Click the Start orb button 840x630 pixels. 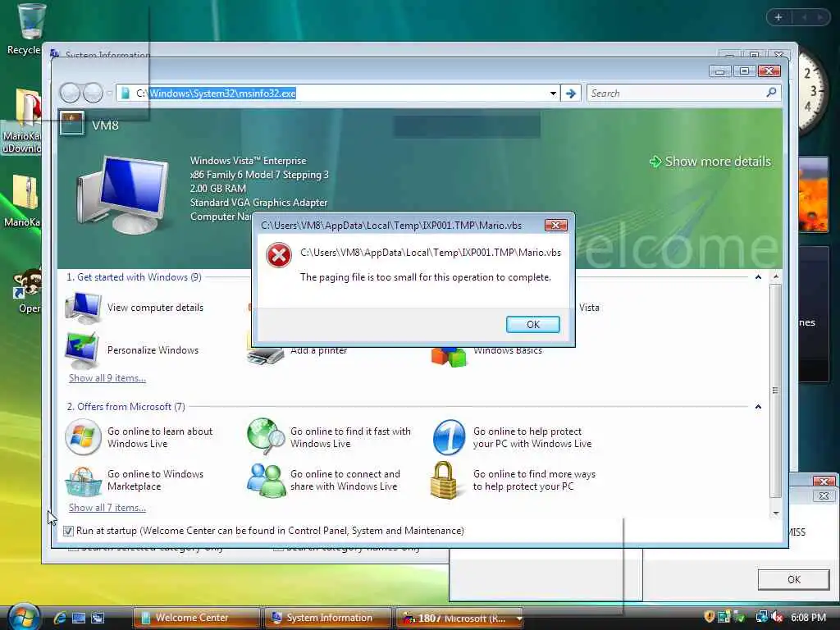[x=22, y=617]
